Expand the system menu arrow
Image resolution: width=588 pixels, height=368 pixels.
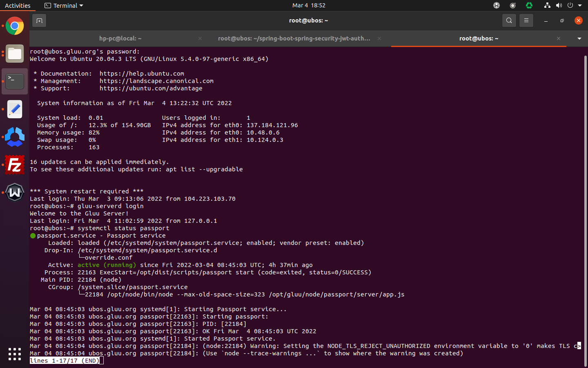pos(580,5)
